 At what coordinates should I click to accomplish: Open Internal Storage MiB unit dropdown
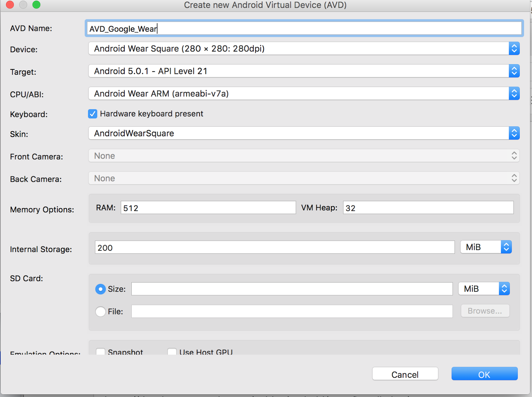486,247
